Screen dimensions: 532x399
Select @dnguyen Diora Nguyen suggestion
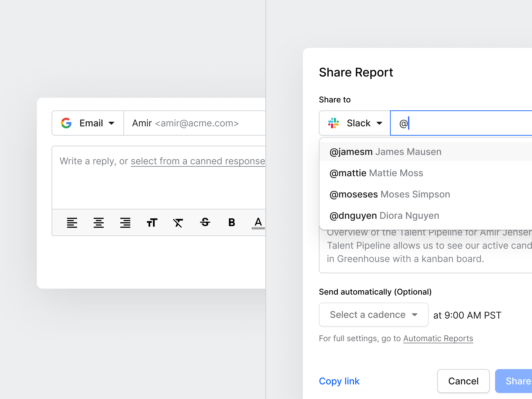pyautogui.click(x=426, y=216)
